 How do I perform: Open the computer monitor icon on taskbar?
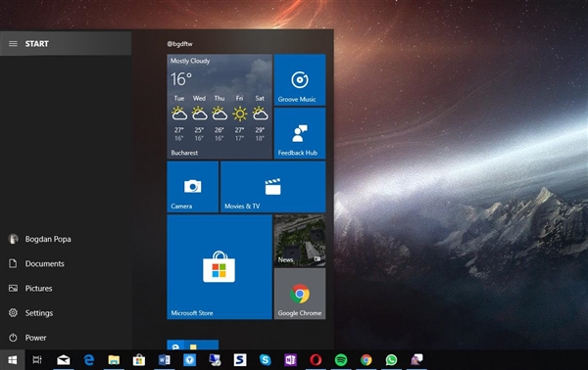pyautogui.click(x=215, y=360)
